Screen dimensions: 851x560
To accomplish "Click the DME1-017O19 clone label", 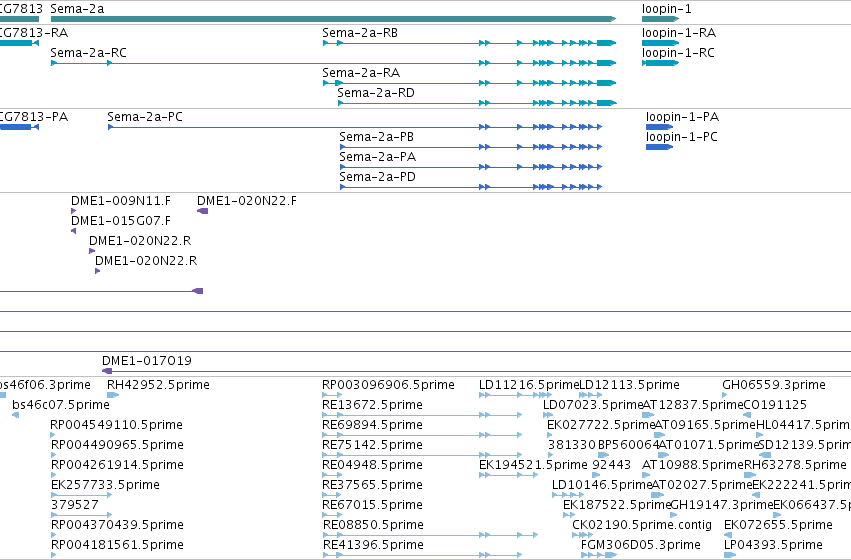I will [147, 361].
